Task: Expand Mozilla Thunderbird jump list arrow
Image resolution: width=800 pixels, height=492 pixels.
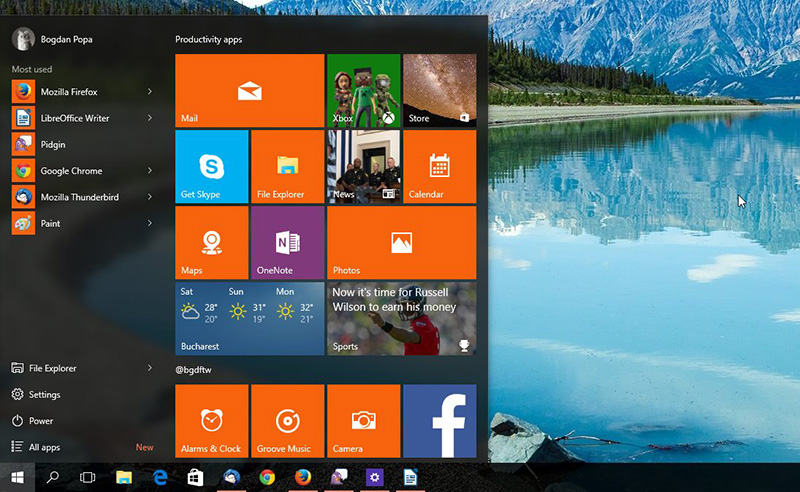Action: (x=150, y=196)
